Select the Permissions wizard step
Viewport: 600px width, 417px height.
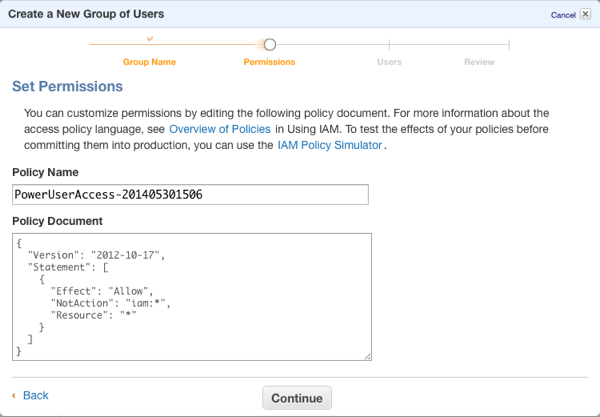pos(269,62)
